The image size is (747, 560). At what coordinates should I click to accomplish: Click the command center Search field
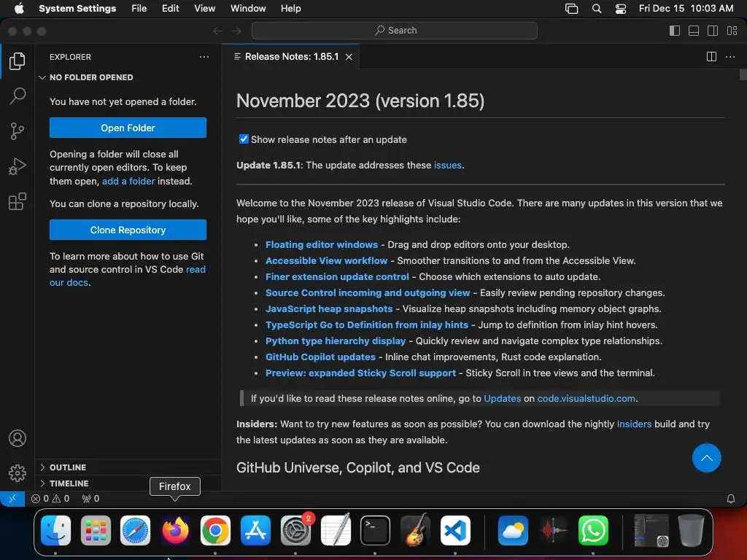click(x=395, y=31)
